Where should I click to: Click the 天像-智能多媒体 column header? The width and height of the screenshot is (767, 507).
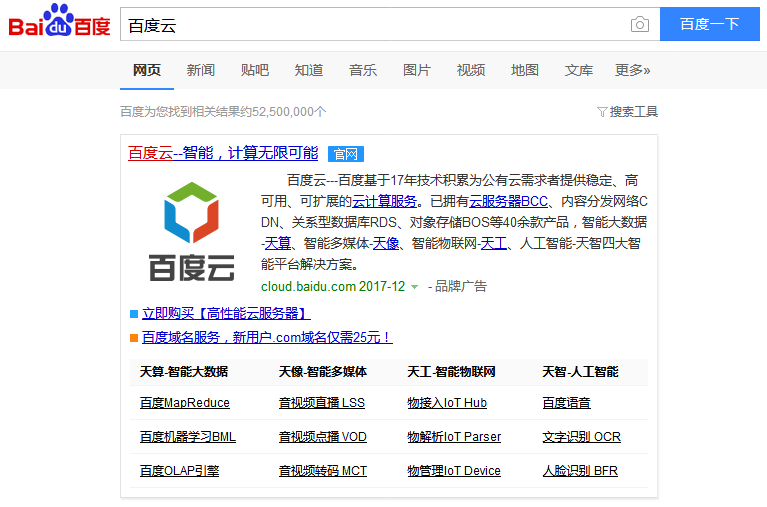(323, 372)
